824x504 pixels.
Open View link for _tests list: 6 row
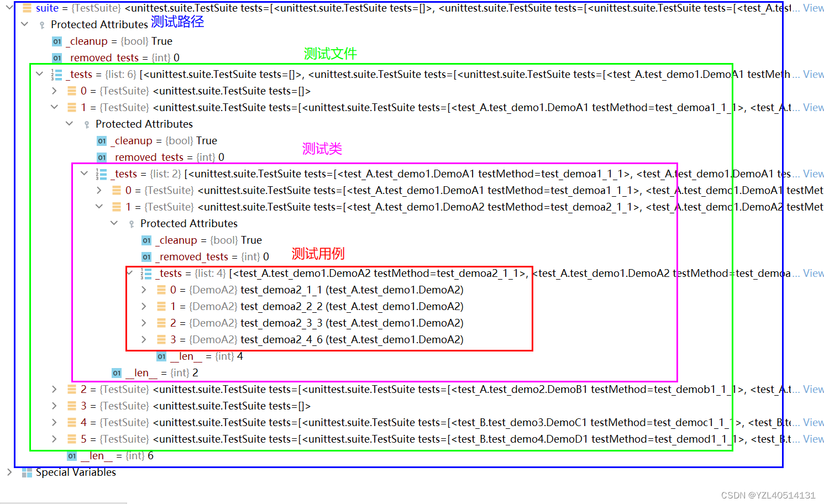click(813, 74)
